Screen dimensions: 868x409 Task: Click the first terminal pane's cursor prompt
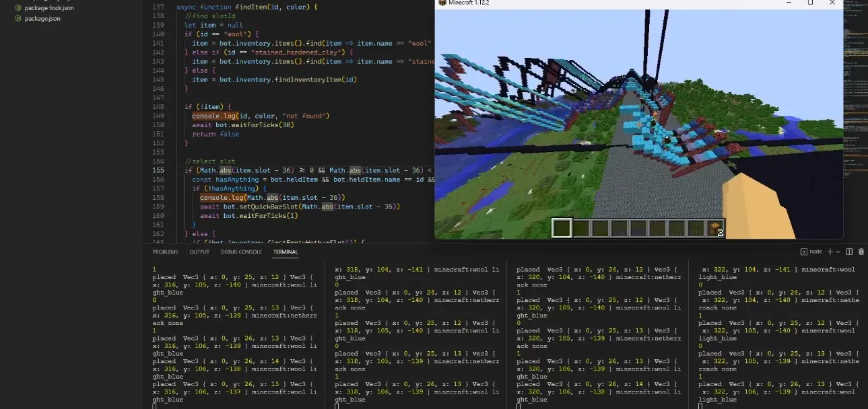pyautogui.click(x=154, y=406)
